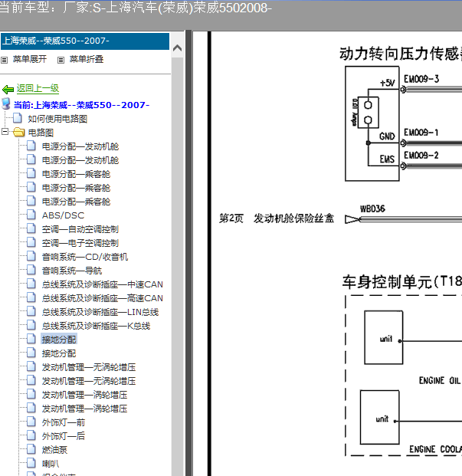
Task: Click the 菜单展开 expand-all button
Action: coord(30,59)
